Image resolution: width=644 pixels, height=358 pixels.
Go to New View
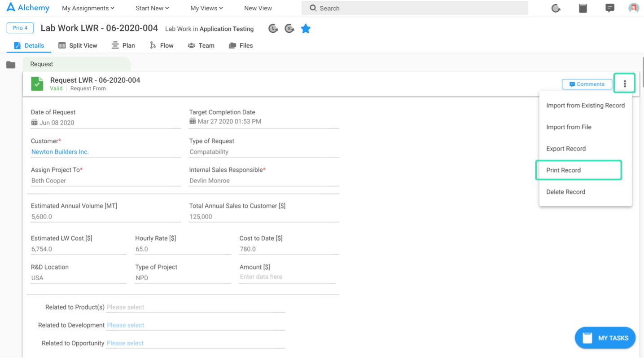point(258,8)
